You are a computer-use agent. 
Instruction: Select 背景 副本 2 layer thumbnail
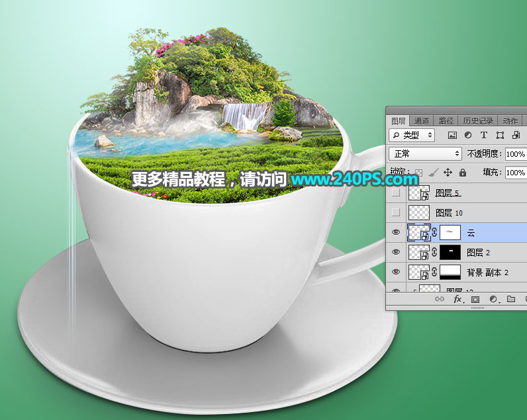(419, 272)
